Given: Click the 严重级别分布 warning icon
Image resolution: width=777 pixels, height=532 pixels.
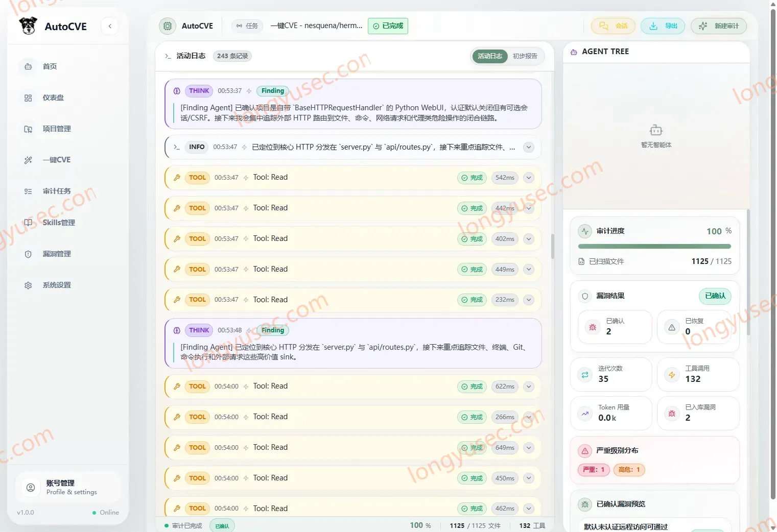Looking at the screenshot, I should (x=585, y=451).
